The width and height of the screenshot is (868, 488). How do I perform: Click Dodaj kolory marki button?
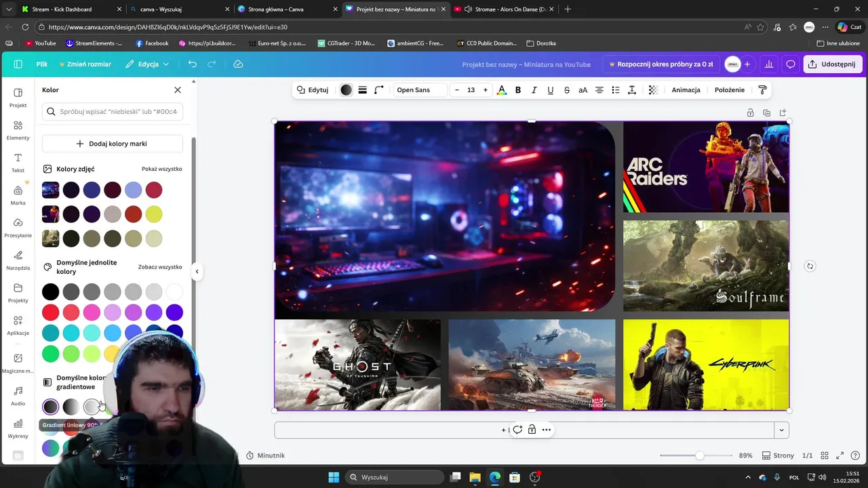pos(113,144)
